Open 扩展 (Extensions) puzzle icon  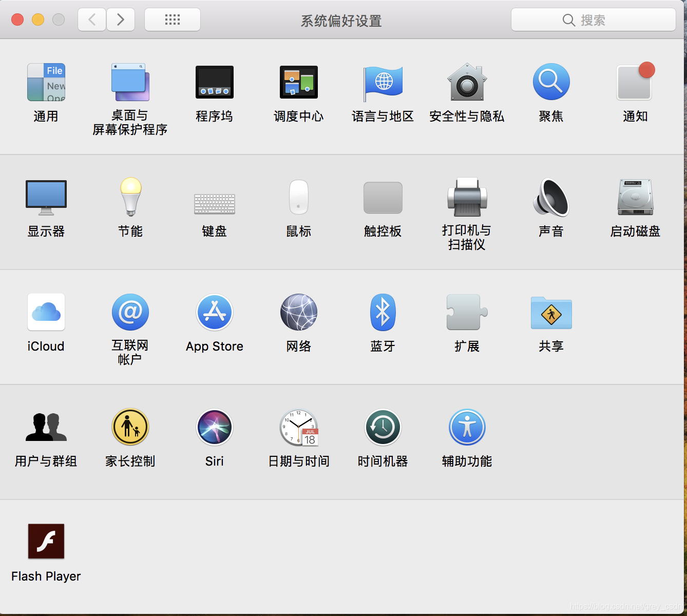[467, 312]
